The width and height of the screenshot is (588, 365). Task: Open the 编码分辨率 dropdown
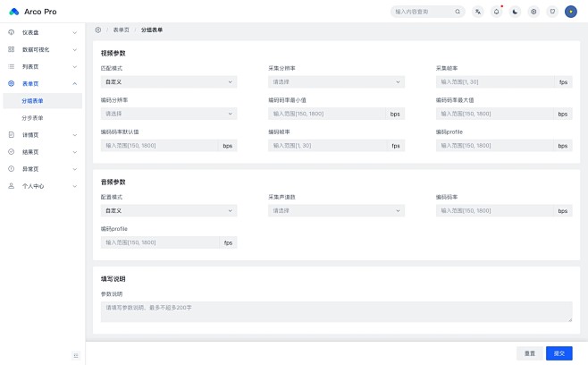169,114
